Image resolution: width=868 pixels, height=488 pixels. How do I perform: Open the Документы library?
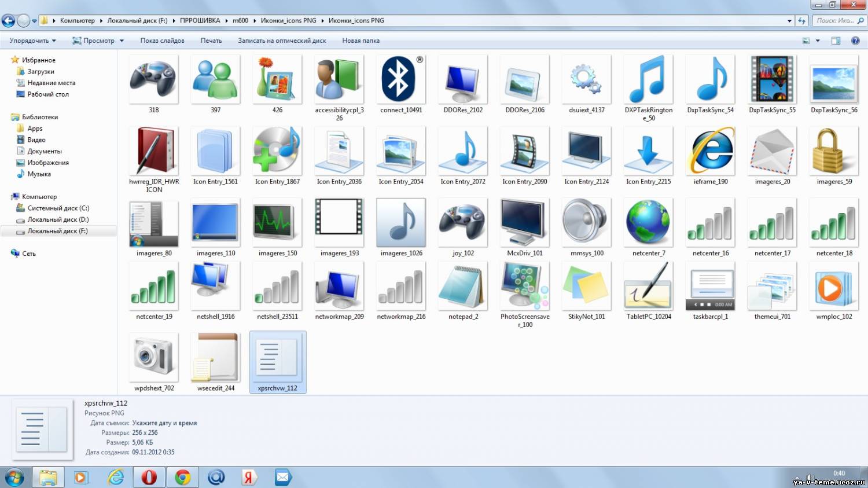pos(44,151)
